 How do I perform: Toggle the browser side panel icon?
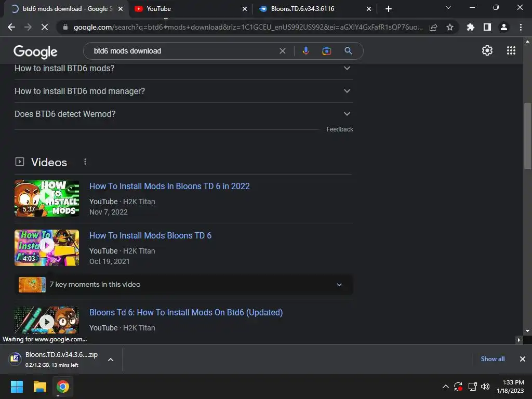tap(487, 27)
